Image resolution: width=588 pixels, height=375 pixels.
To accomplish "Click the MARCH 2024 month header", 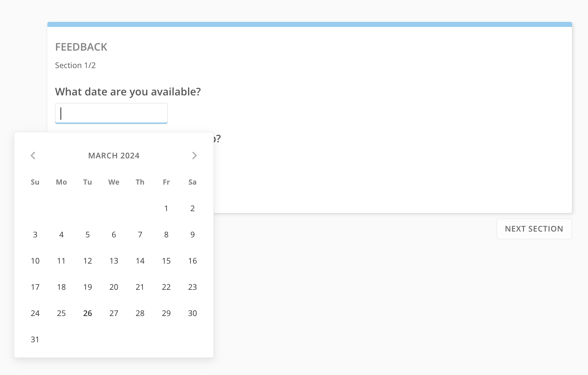I will [x=114, y=156].
